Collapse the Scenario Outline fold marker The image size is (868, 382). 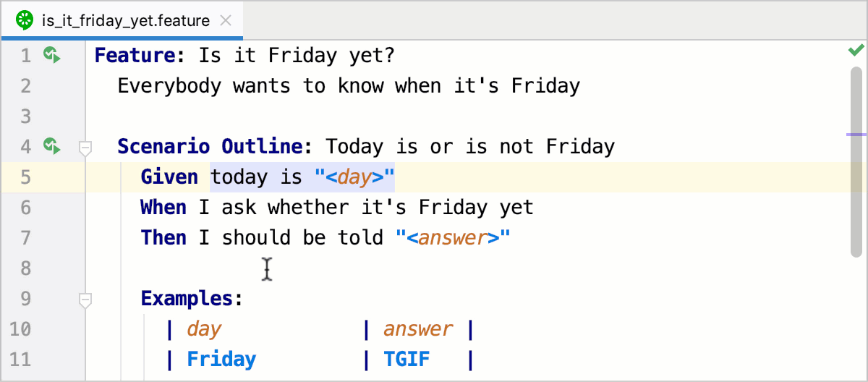pos(85,148)
